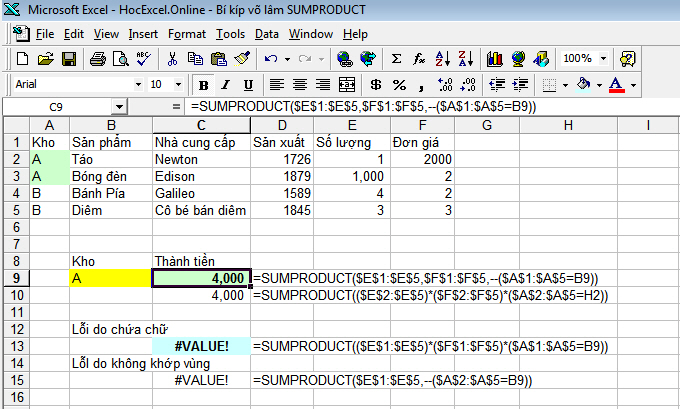Open the Drawing toolbar icon
This screenshot has height=409, width=680.
(x=541, y=59)
